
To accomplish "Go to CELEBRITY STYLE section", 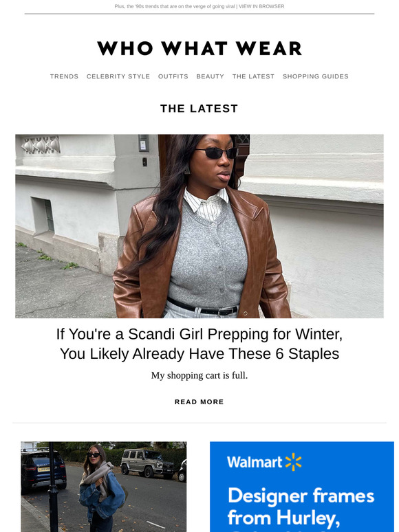I will pos(118,76).
